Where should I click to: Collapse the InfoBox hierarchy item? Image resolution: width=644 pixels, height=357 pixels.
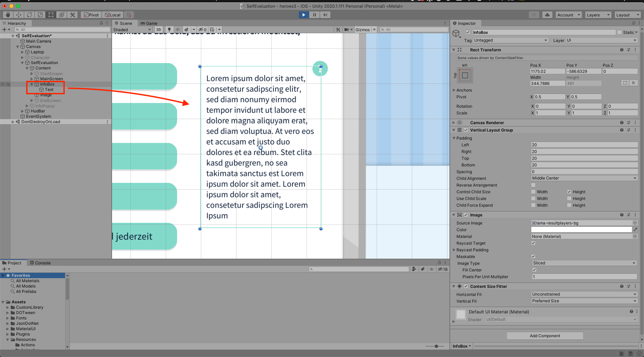(x=32, y=84)
